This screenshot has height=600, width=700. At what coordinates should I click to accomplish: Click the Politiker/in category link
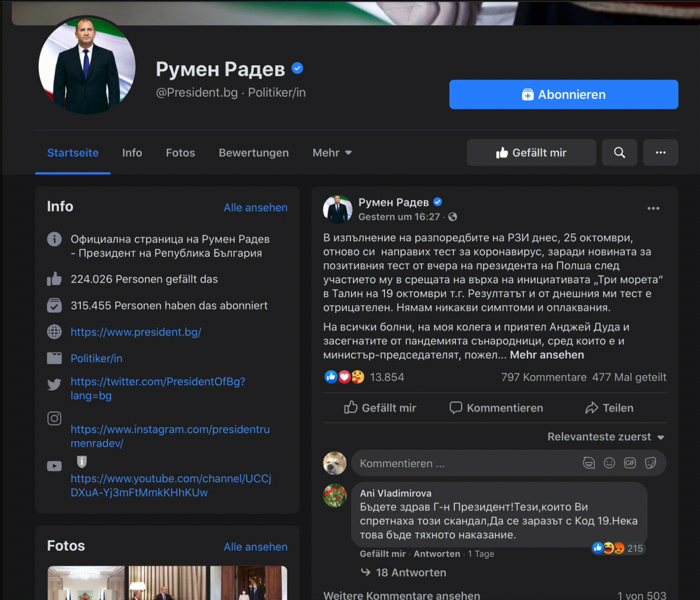click(x=96, y=359)
